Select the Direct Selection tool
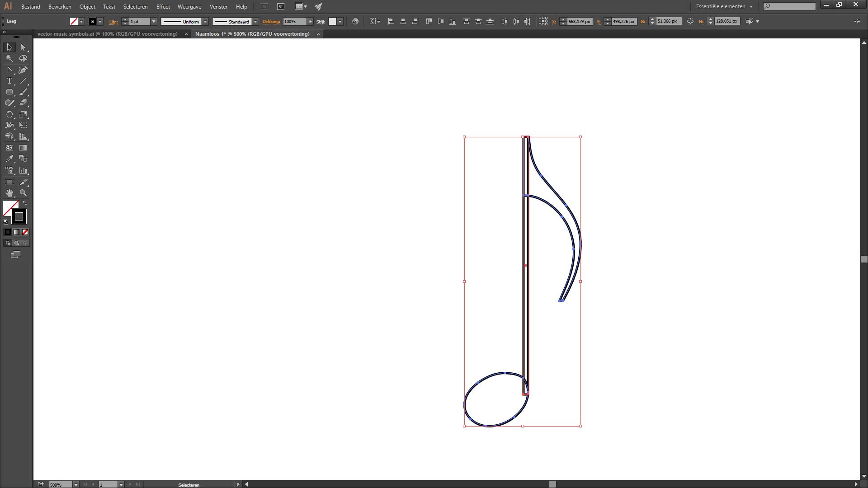Image resolution: width=868 pixels, height=488 pixels. click(23, 47)
